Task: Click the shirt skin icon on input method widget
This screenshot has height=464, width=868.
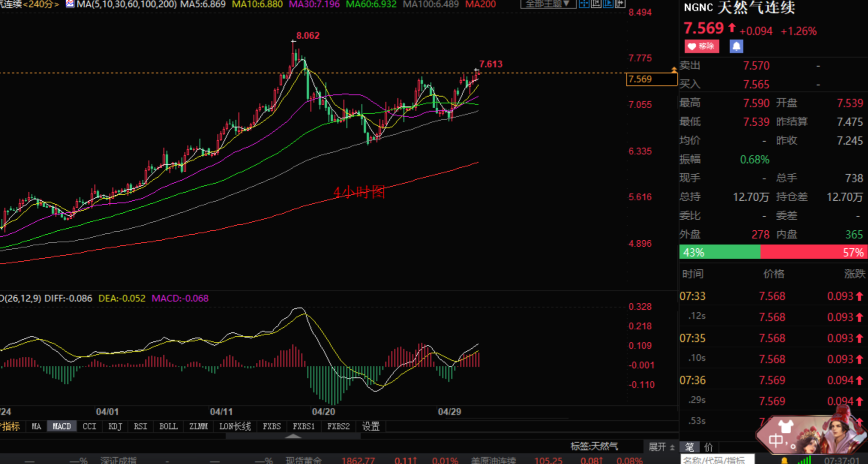Action: pos(785,426)
